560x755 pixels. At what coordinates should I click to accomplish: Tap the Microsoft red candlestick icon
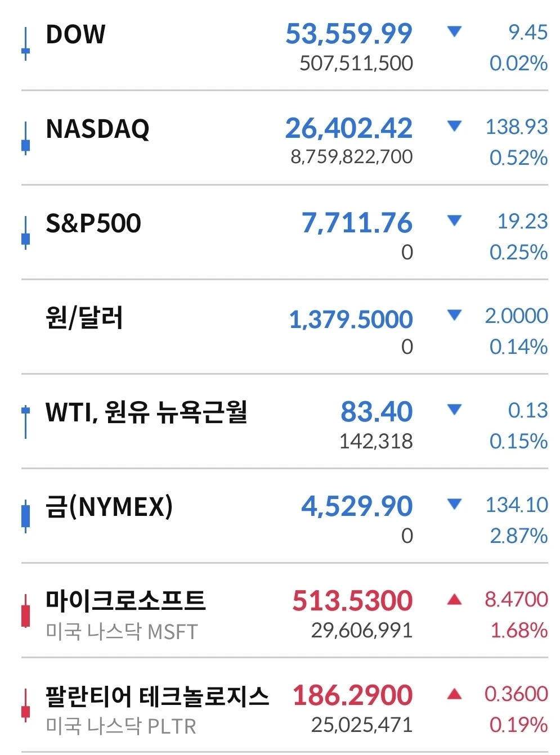(x=25, y=611)
